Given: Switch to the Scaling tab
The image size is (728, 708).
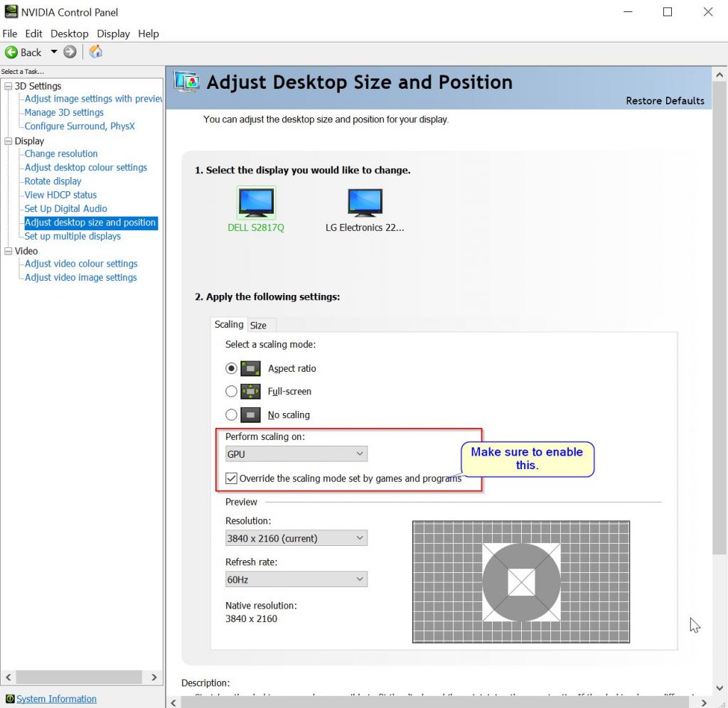Looking at the screenshot, I should tap(229, 324).
